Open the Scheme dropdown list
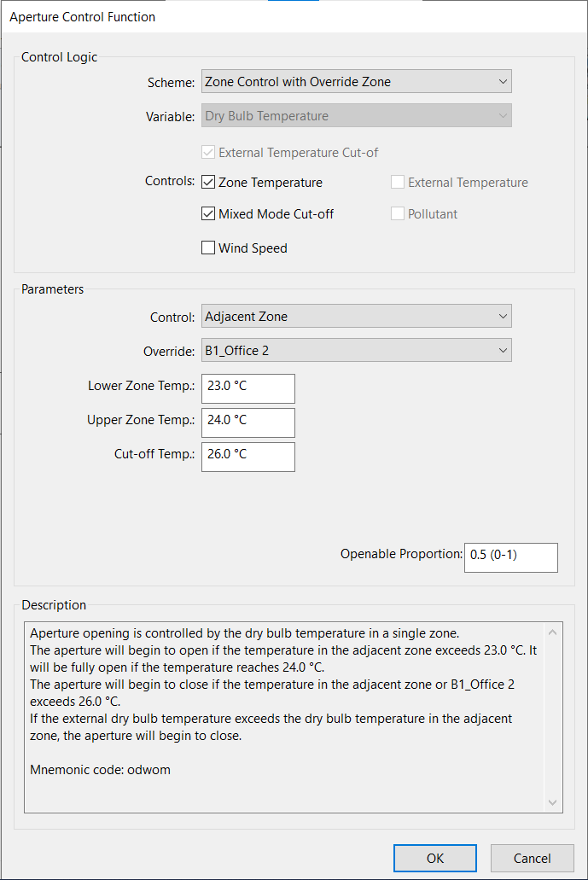Viewport: 588px width, 880px height. coord(356,81)
